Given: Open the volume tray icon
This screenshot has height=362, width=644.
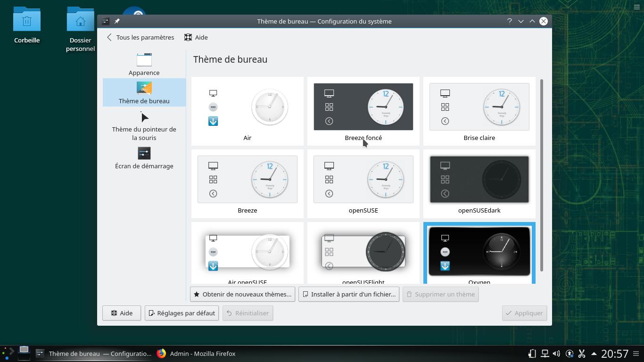Looking at the screenshot, I should (x=557, y=354).
